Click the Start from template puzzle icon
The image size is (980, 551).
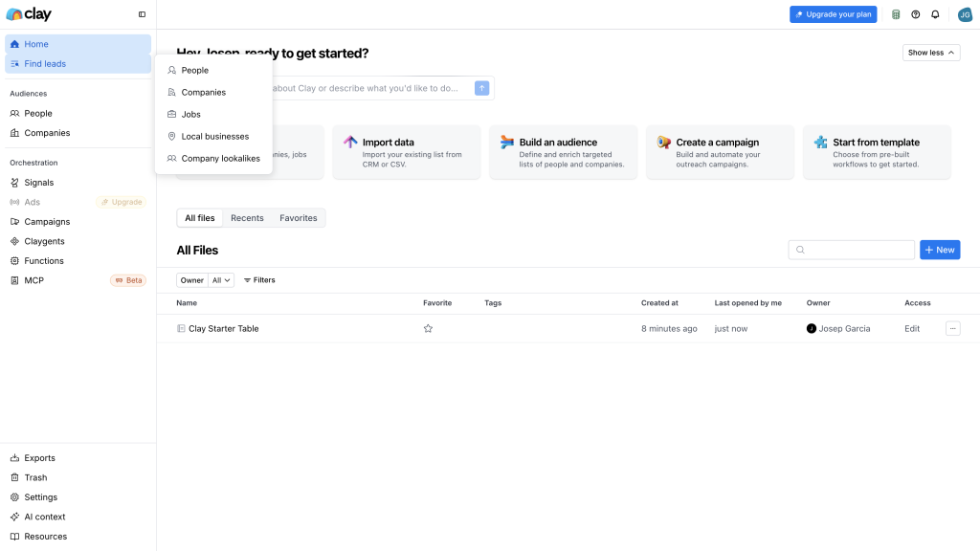click(x=820, y=143)
